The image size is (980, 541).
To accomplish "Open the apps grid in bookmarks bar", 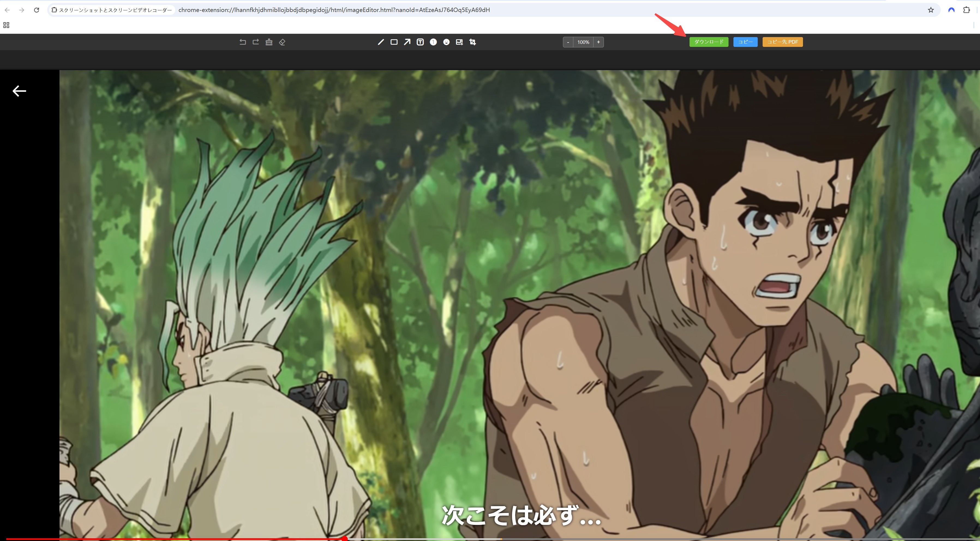I will pyautogui.click(x=6, y=25).
